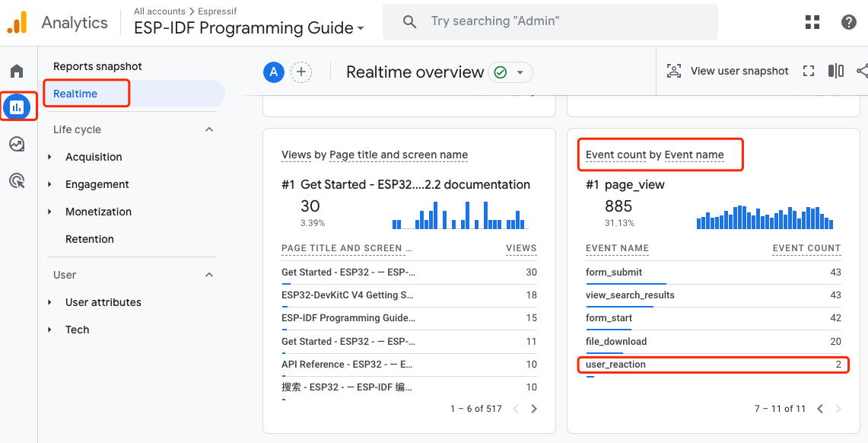Open the Advertising icon in sidebar

click(x=17, y=180)
